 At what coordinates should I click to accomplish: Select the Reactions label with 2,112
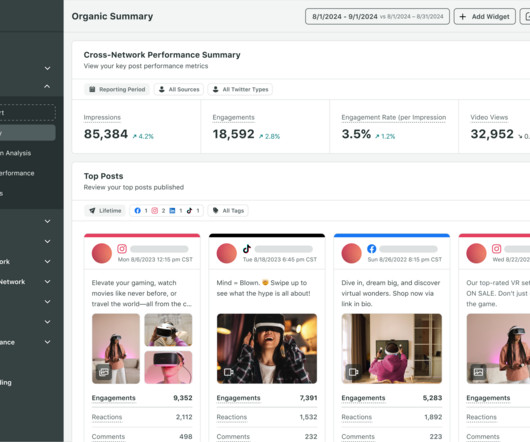point(107,417)
